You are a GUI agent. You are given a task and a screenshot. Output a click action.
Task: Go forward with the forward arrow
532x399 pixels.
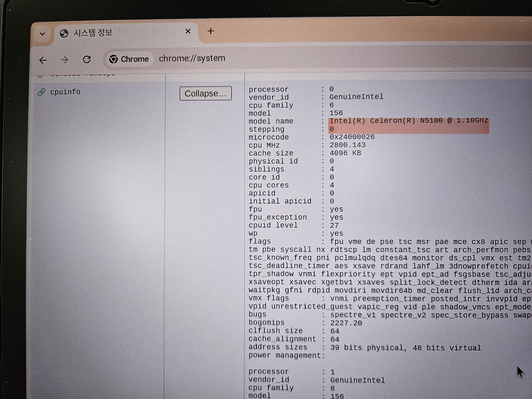pos(64,60)
